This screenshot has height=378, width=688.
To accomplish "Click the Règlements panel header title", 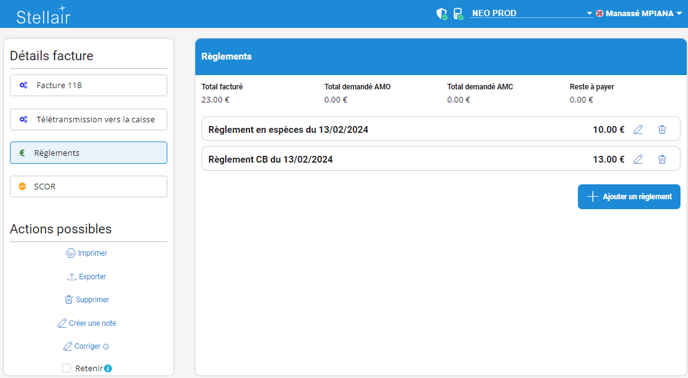I will click(226, 56).
